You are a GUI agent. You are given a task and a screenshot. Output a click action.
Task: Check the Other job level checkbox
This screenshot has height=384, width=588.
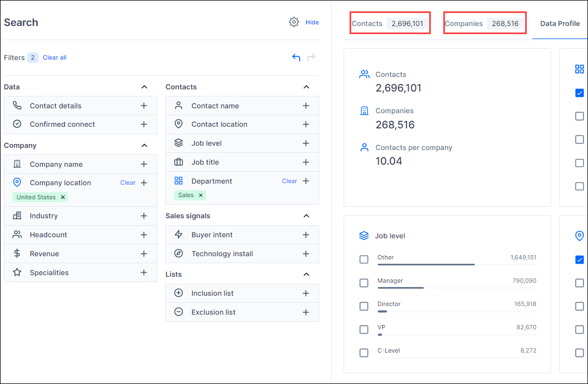click(x=364, y=259)
